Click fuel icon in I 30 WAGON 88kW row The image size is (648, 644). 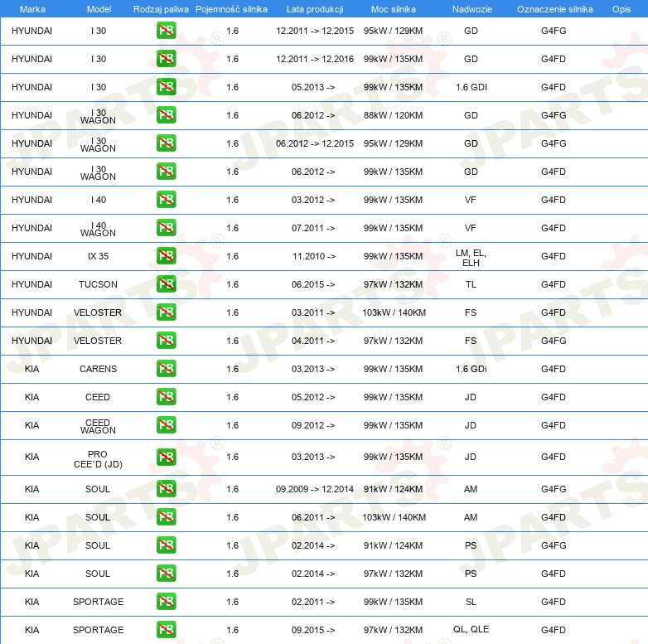coord(166,115)
